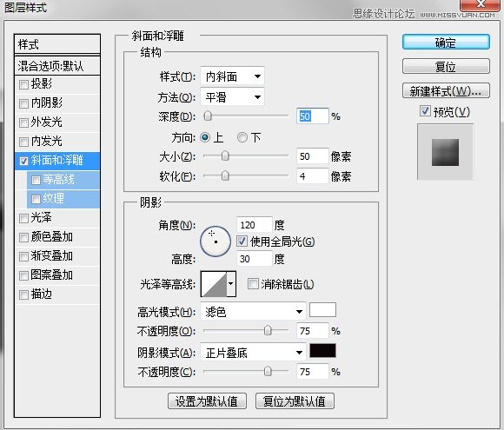This screenshot has width=504, height=430.
Task: Click the 新建样式 new style button
Action: click(446, 91)
